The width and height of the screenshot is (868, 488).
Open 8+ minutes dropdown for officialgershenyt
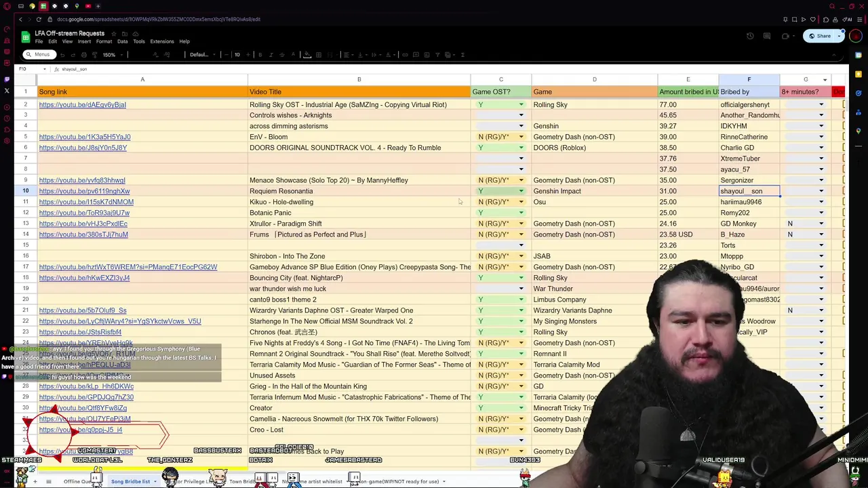[821, 104]
